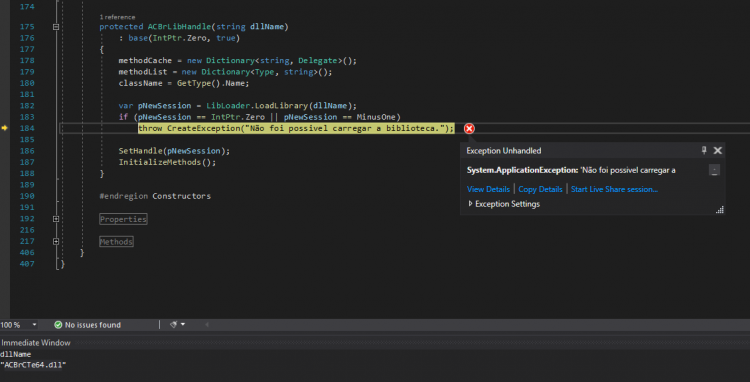Click System.ApplicationException message text

pyautogui.click(x=571, y=170)
